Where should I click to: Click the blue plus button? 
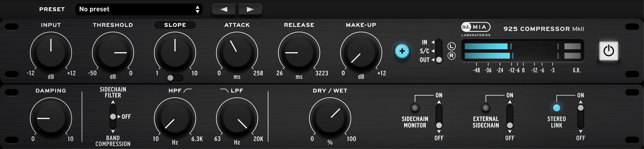coord(402,51)
